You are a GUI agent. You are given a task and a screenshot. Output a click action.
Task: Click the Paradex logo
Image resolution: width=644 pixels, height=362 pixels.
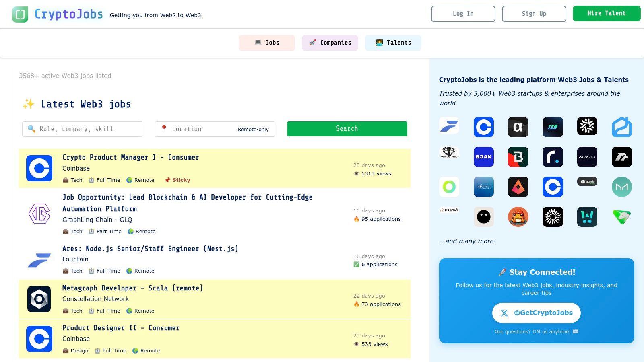[587, 157]
